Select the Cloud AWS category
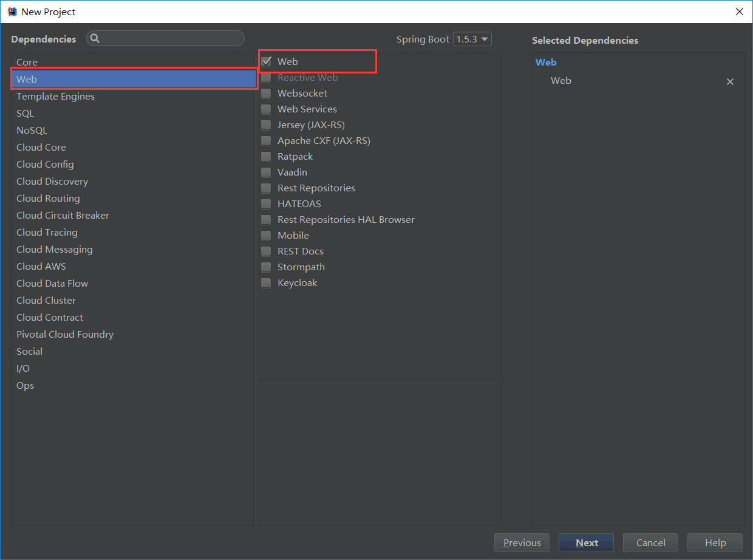This screenshot has height=560, width=753. click(134, 266)
